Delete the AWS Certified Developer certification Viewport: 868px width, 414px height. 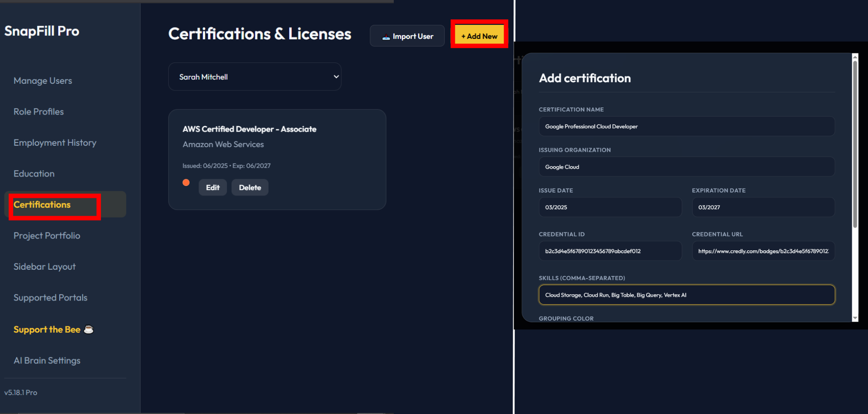point(250,187)
